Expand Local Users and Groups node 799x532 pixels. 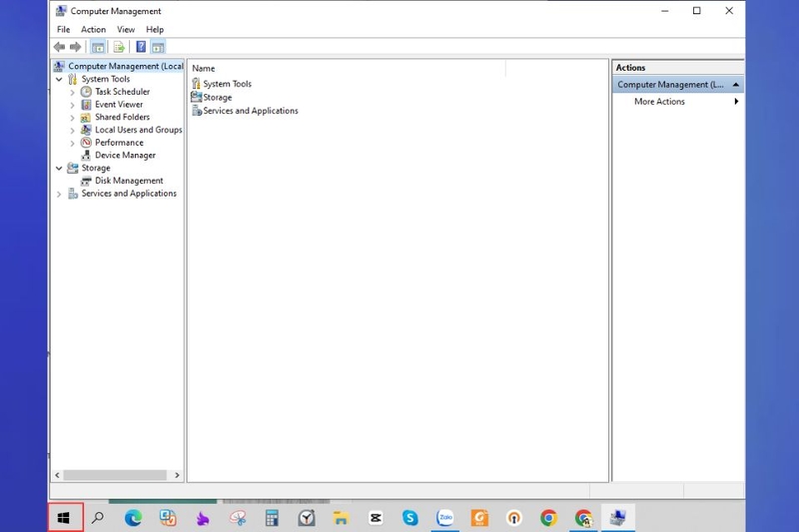72,131
